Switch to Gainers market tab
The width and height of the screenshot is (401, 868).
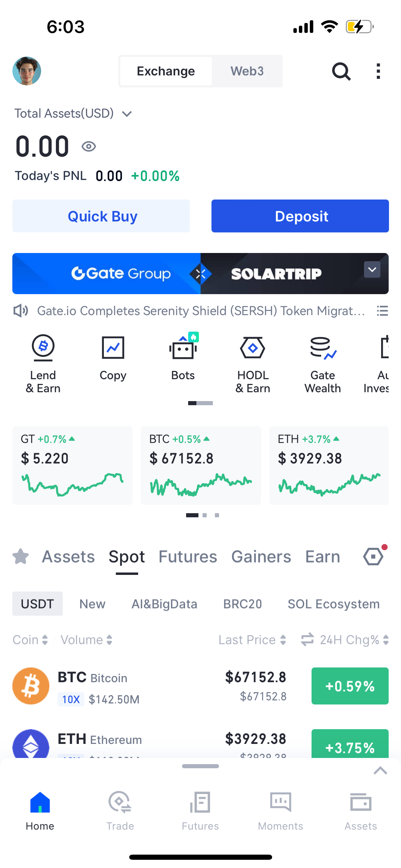pyautogui.click(x=261, y=557)
